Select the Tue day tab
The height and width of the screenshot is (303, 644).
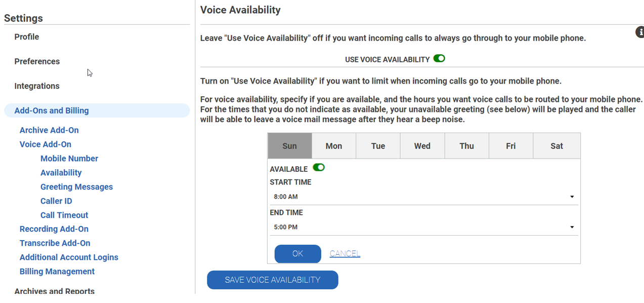(x=378, y=146)
